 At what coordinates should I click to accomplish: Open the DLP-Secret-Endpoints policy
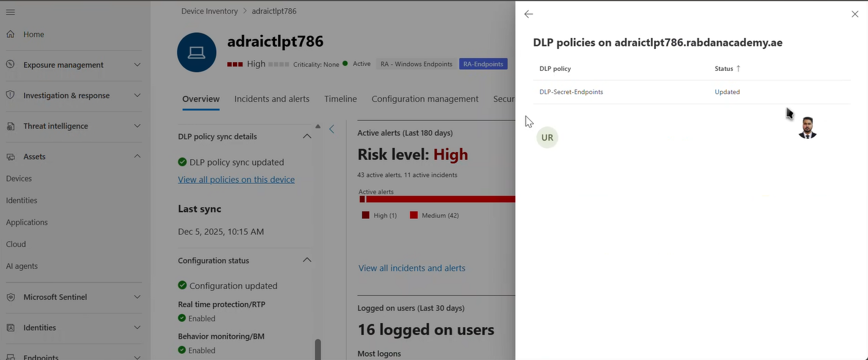coord(571,92)
